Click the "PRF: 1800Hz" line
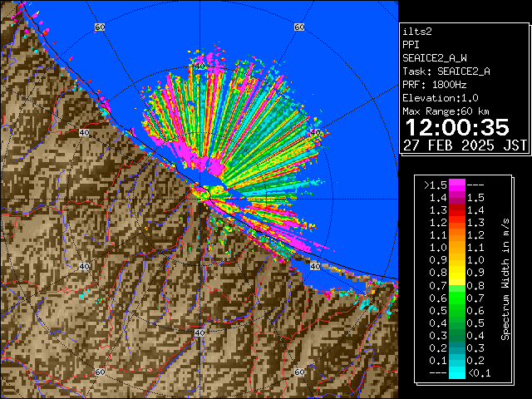This screenshot has width=532, height=399. (434, 85)
